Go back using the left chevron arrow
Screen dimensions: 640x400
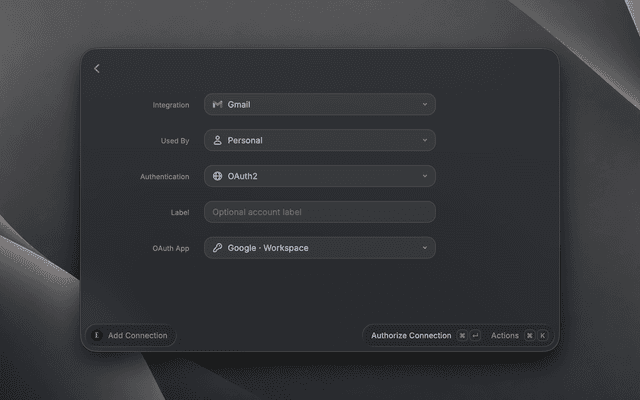pyautogui.click(x=97, y=69)
